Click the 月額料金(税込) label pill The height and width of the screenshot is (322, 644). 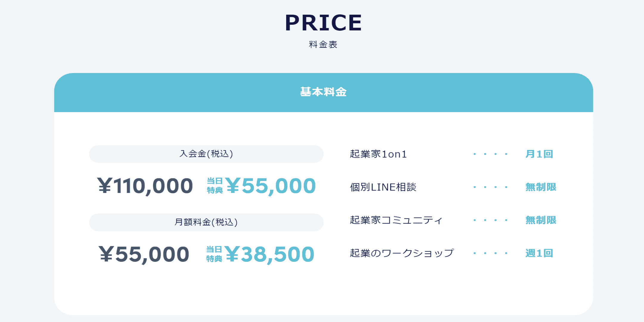[206, 222]
